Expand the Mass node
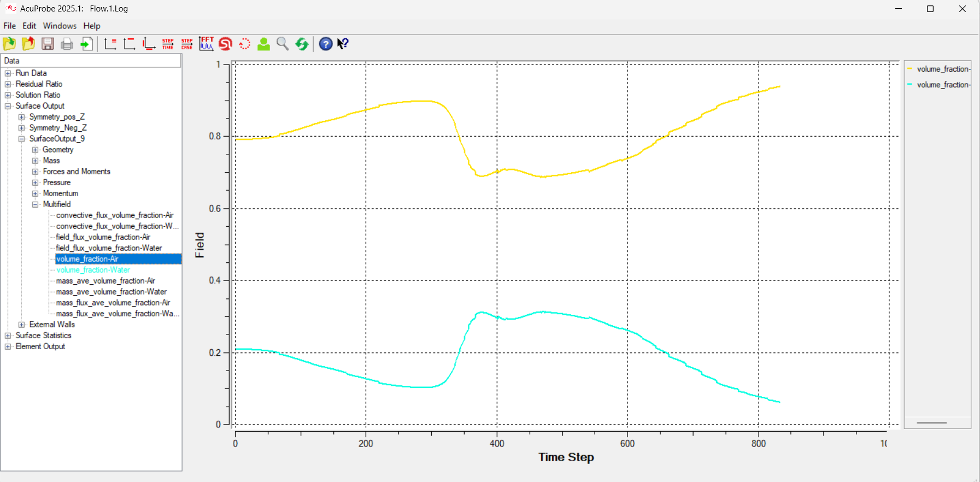Screen dimensions: 980x482 point(35,161)
